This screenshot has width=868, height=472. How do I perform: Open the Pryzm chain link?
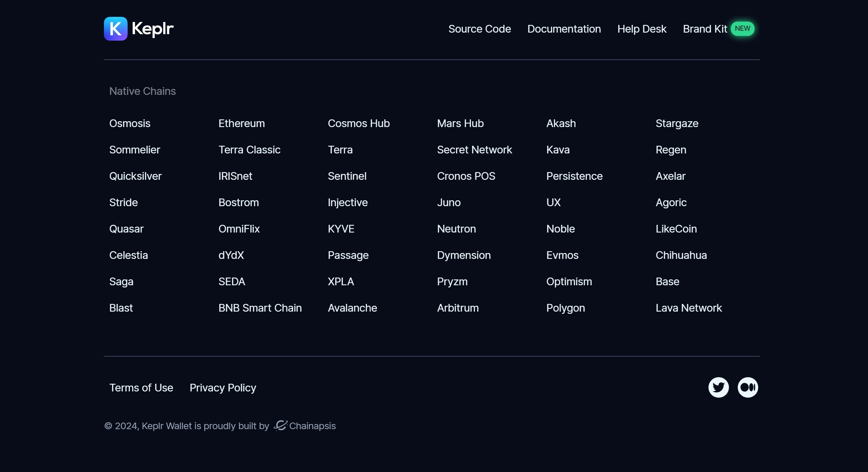click(452, 282)
